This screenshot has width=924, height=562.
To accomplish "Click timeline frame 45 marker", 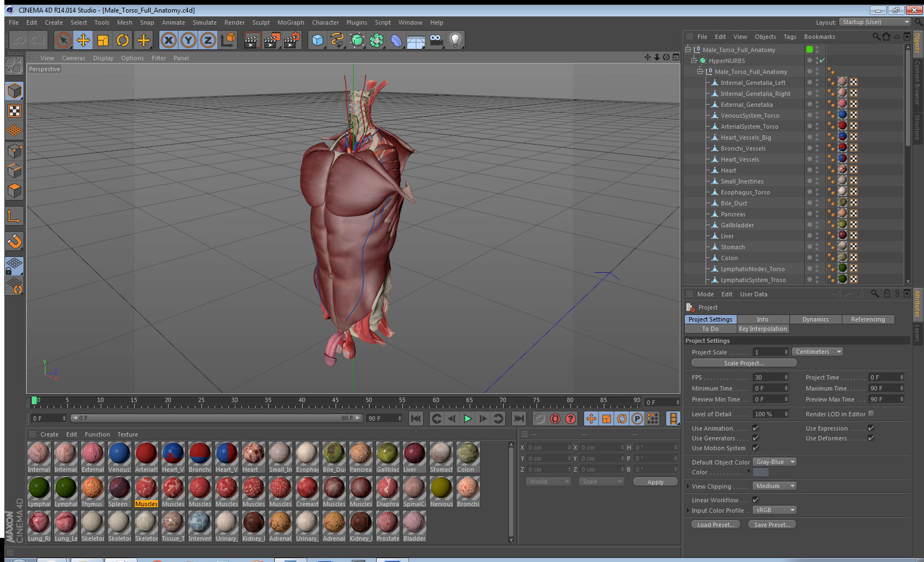I will [x=335, y=402].
